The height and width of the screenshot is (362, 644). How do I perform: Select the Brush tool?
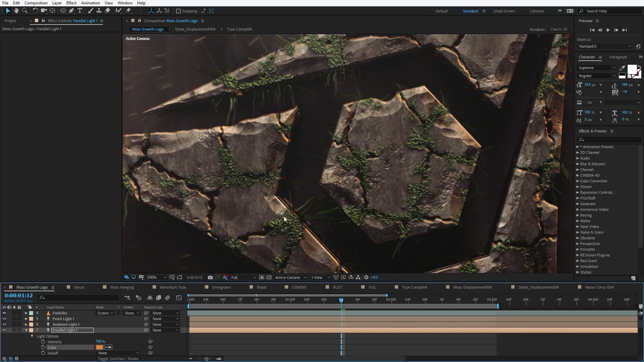91,11
